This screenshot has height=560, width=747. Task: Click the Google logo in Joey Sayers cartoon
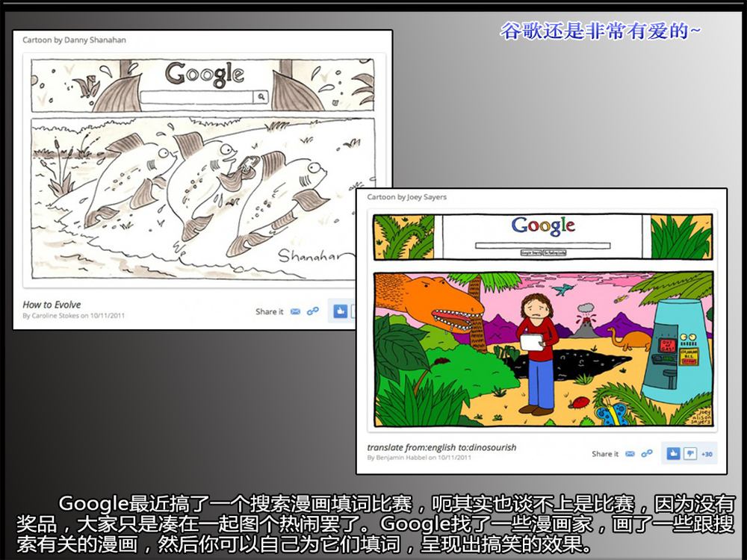click(543, 226)
